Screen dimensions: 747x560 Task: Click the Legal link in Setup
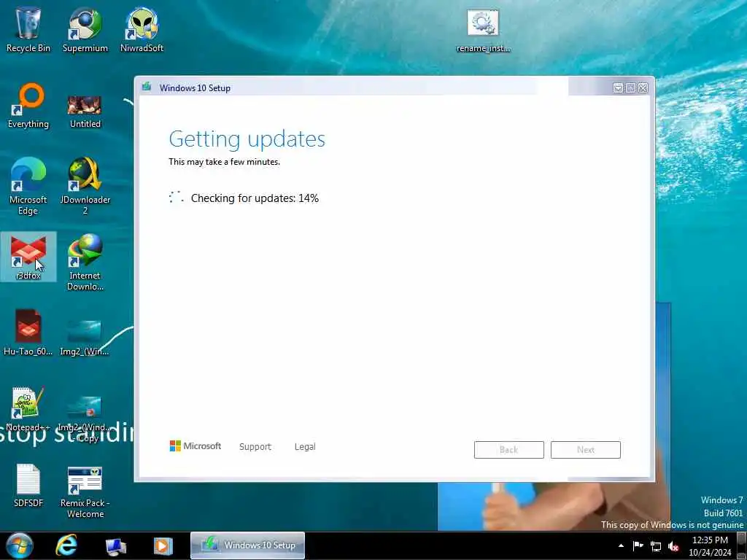pyautogui.click(x=305, y=447)
